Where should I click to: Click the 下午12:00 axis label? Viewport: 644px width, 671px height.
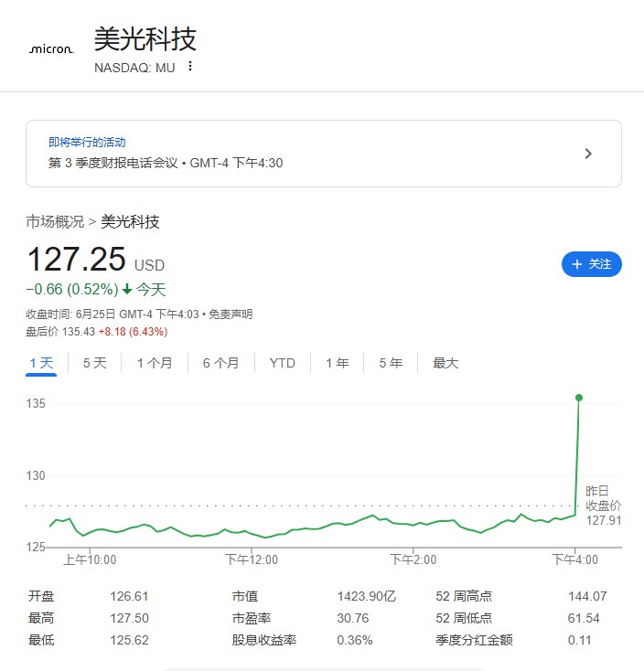(x=252, y=559)
